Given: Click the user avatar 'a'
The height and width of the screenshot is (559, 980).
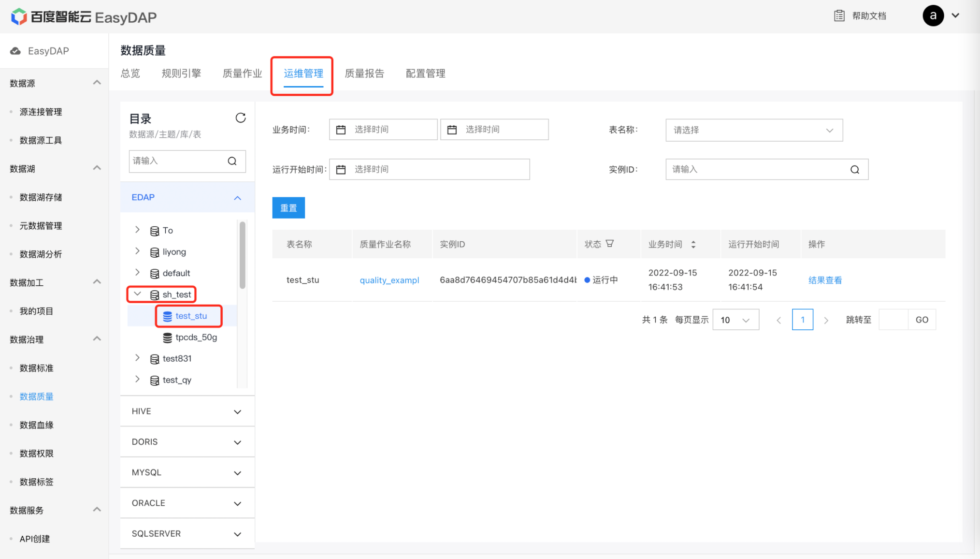Looking at the screenshot, I should 933,15.
